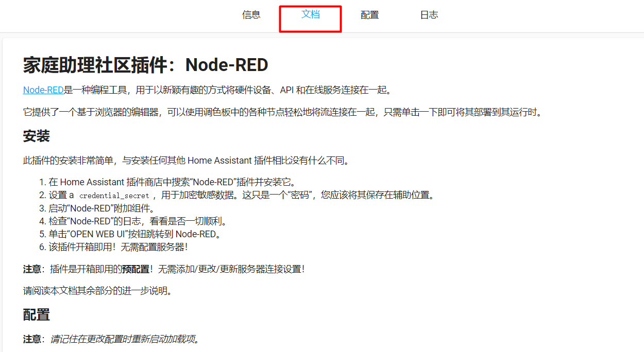View the 日志 tab
This screenshot has height=352, width=644.
(x=429, y=15)
